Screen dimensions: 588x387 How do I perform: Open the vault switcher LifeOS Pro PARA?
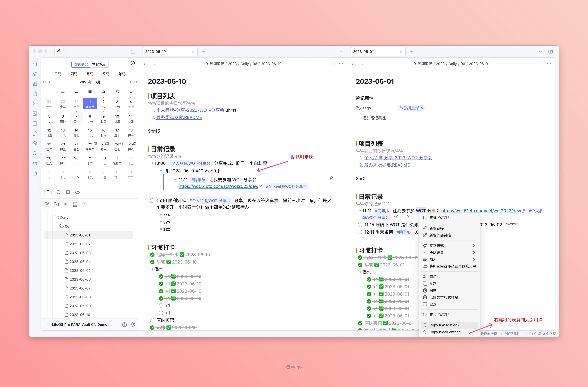tap(79, 325)
